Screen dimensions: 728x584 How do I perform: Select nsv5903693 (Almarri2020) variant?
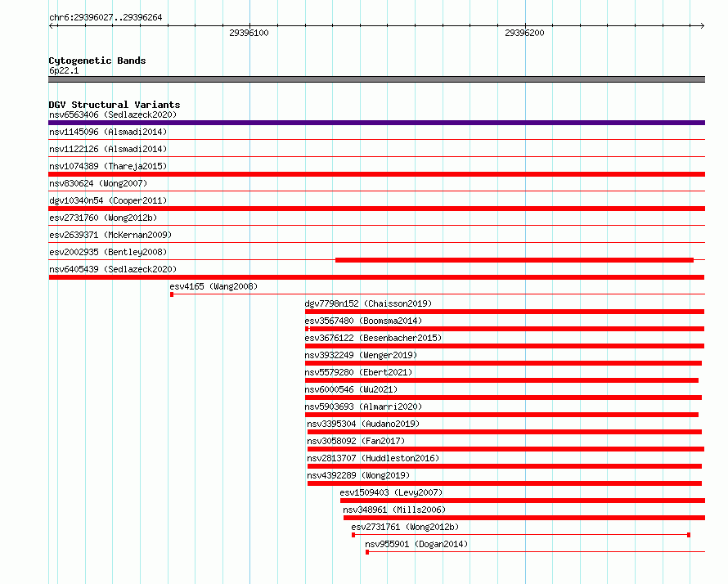click(363, 407)
